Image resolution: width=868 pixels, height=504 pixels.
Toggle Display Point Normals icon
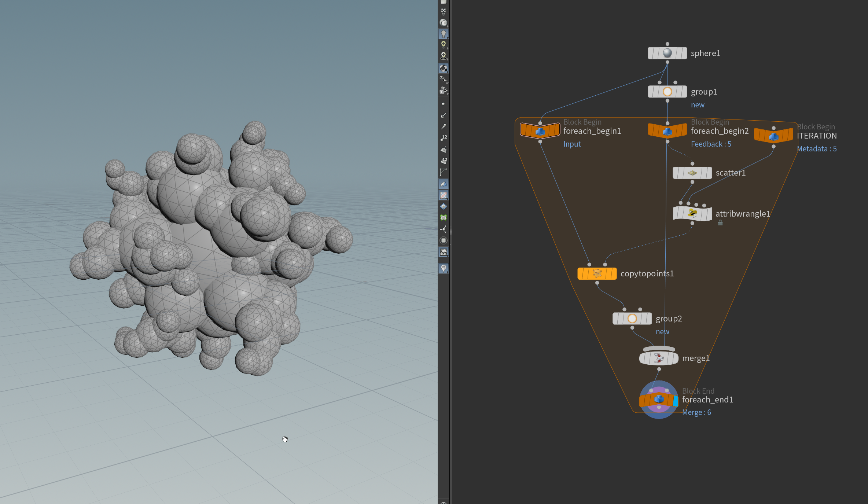tap(444, 115)
